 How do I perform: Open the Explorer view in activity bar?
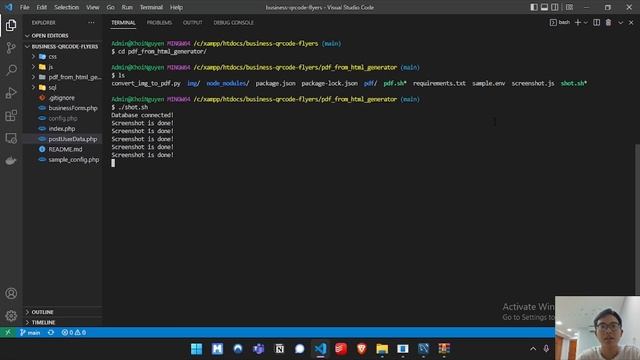click(11, 25)
